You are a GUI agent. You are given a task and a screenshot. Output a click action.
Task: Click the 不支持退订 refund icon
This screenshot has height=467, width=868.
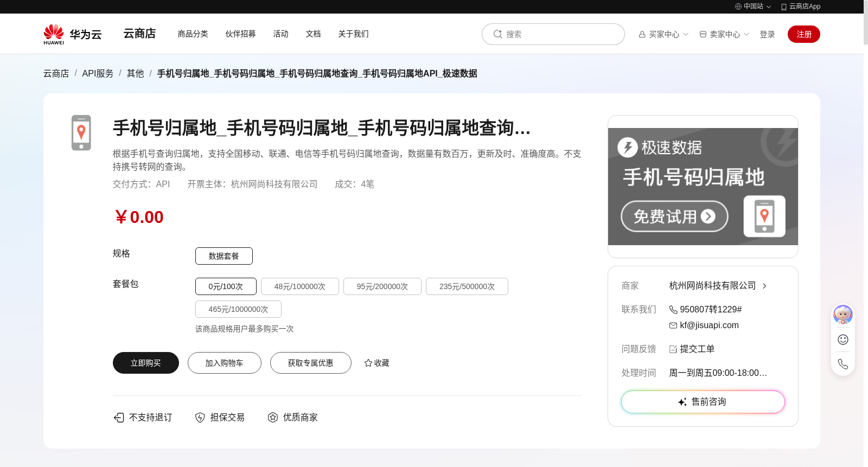point(119,417)
